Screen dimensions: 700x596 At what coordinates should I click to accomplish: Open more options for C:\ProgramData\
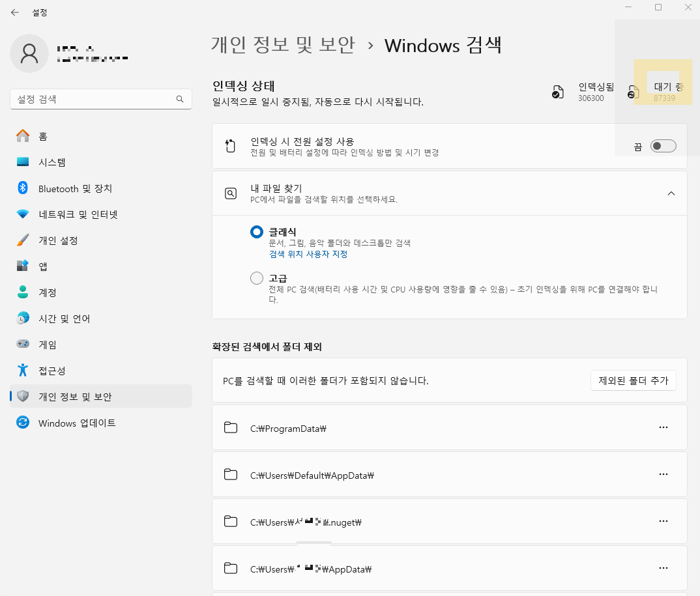(x=664, y=427)
